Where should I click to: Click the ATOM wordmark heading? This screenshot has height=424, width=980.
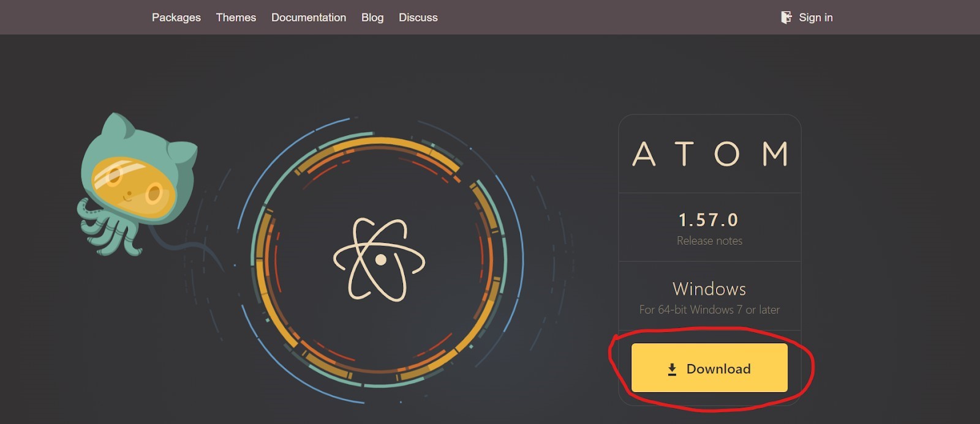[709, 154]
